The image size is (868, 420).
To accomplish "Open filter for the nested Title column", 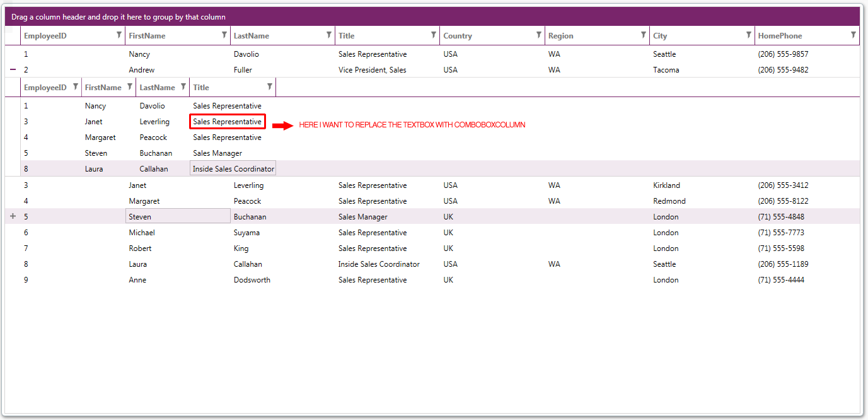I will [x=269, y=87].
